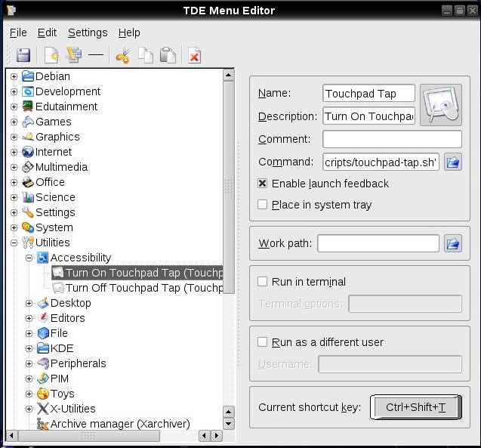Image resolution: width=481 pixels, height=448 pixels.
Task: Paste entry using clipboard toolbar icon
Action: [x=168, y=55]
